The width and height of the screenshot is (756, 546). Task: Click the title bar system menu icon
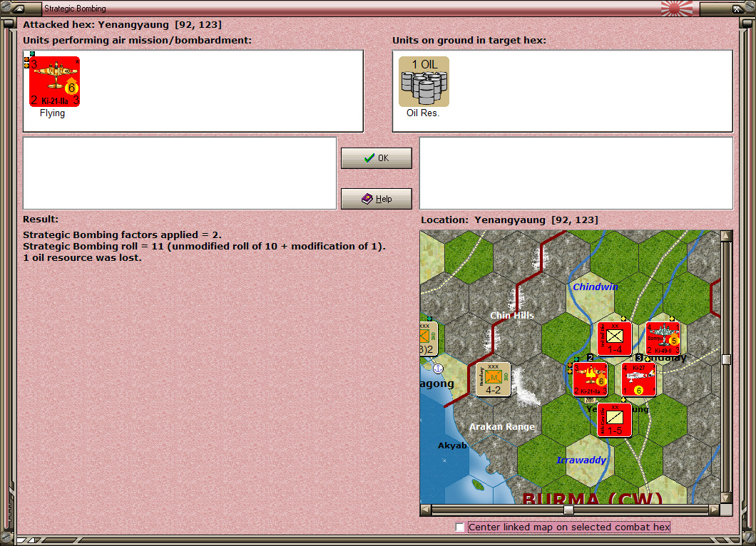[19, 8]
